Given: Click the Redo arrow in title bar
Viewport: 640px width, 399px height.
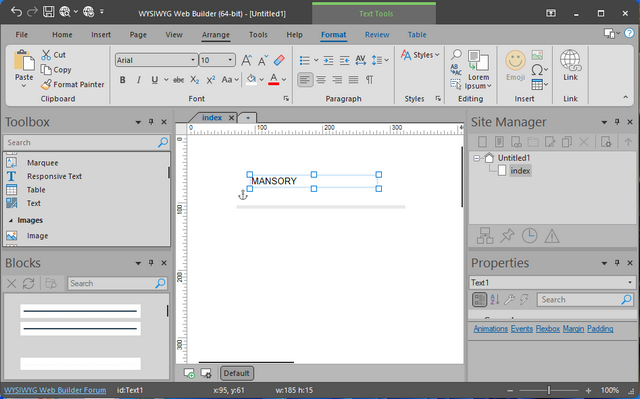Looking at the screenshot, I should point(32,12).
